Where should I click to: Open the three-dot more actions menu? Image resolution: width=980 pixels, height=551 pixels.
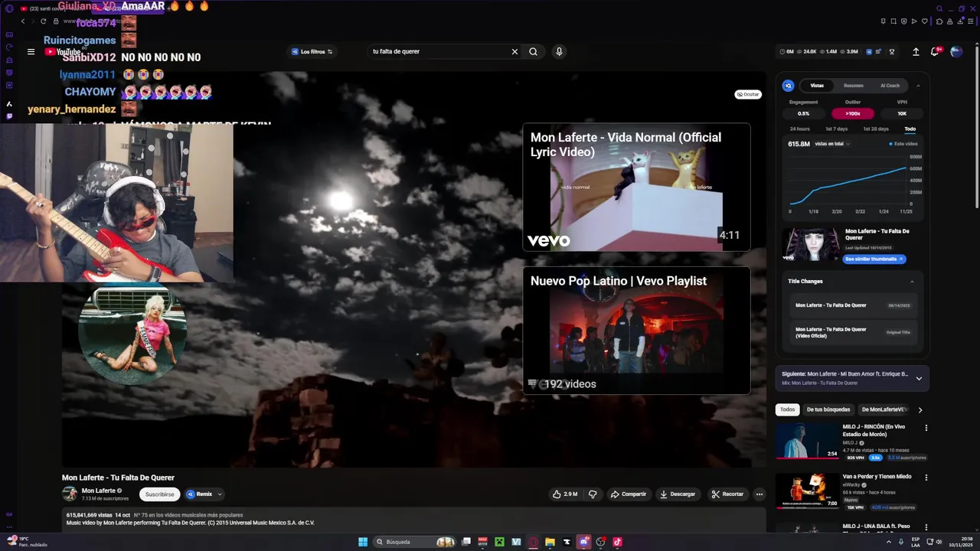coord(759,494)
